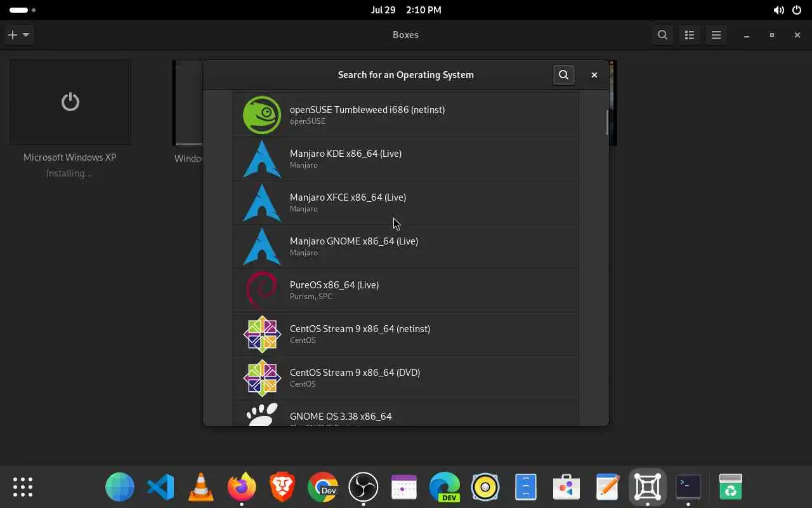
Task: Click the Manjaro XFCE row logo
Action: pyautogui.click(x=262, y=203)
